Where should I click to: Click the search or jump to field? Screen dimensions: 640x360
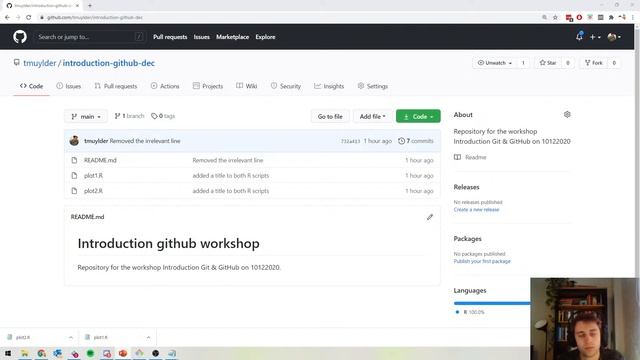90,37
